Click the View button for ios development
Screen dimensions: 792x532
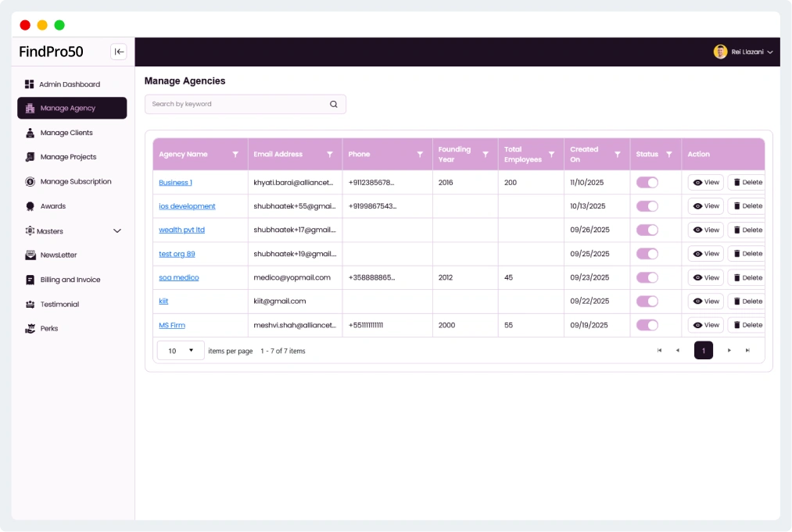[705, 206]
